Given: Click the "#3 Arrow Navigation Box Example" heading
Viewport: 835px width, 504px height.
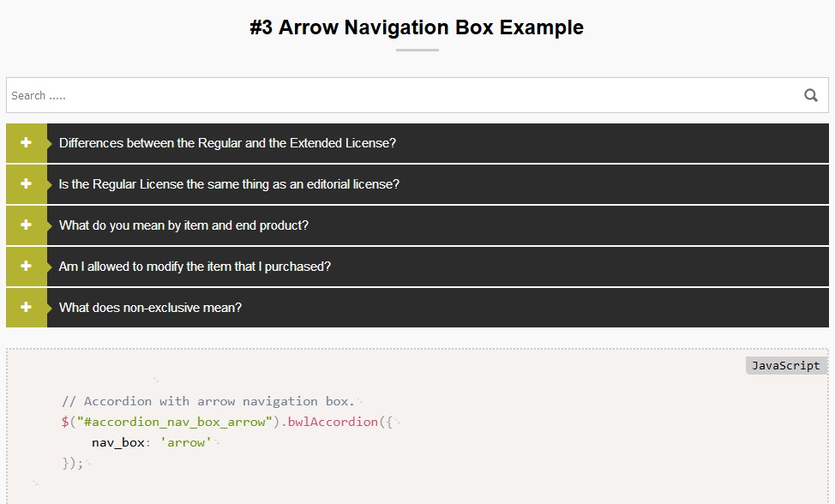Looking at the screenshot, I should [417, 27].
